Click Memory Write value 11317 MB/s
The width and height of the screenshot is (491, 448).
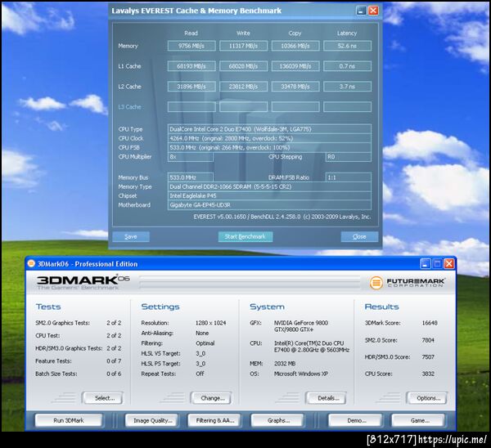click(243, 46)
